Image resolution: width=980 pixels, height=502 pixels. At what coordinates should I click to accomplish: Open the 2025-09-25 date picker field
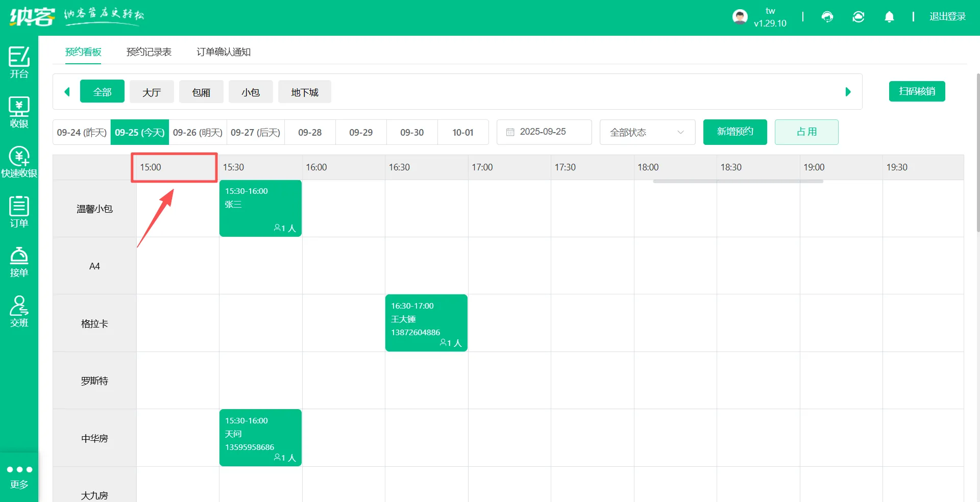point(544,132)
